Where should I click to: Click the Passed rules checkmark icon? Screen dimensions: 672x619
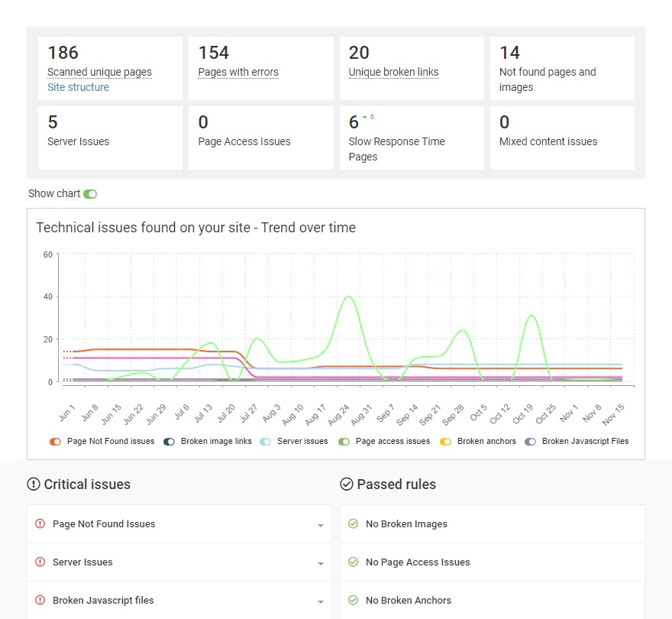pyautogui.click(x=347, y=485)
